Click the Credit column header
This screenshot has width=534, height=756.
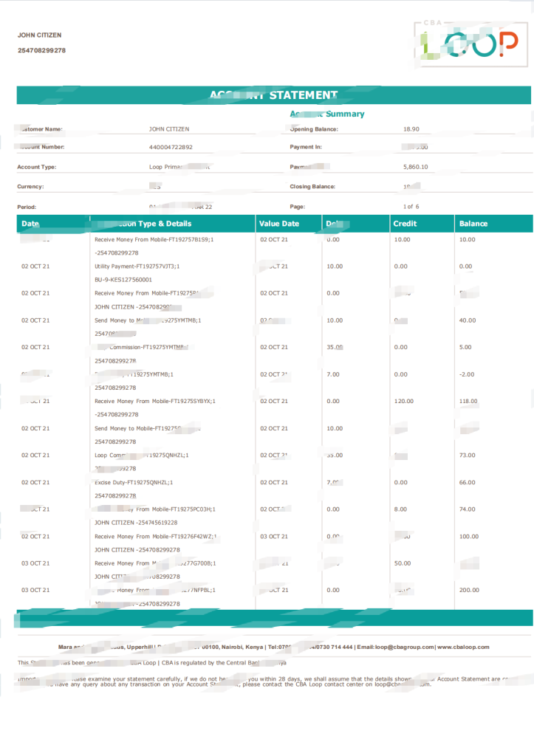[x=405, y=224]
